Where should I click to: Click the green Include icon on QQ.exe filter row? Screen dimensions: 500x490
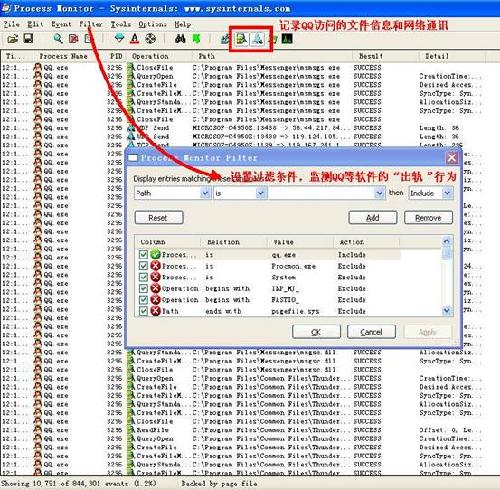[155, 255]
